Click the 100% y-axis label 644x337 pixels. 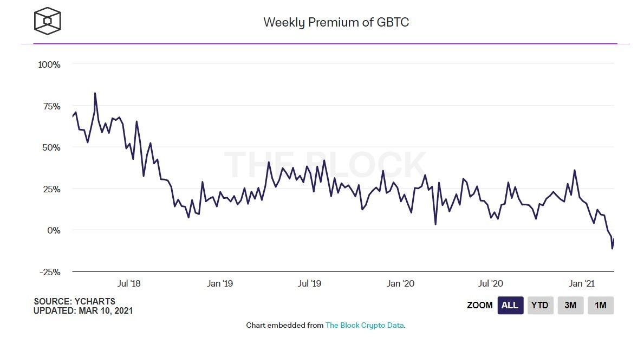[x=49, y=64]
